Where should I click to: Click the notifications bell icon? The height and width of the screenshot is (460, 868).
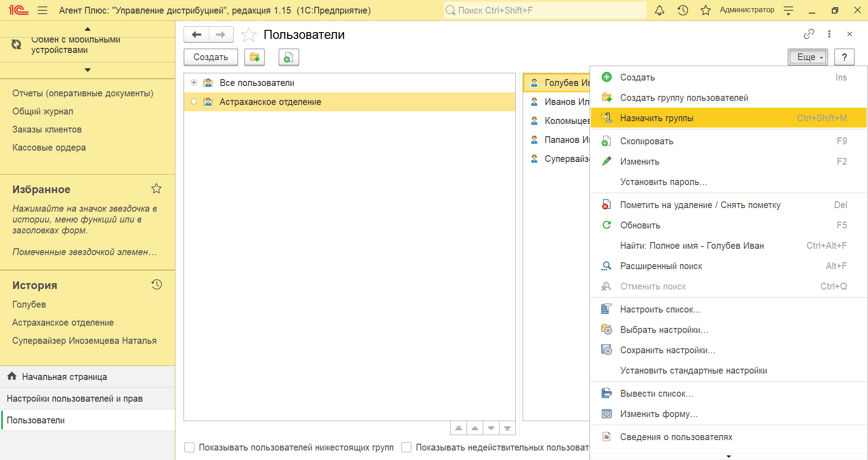[x=660, y=10]
